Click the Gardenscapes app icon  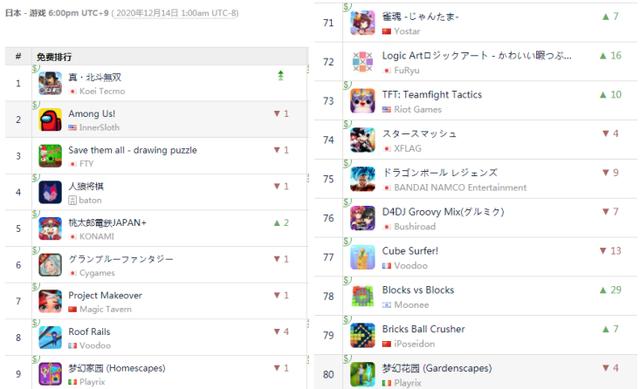click(362, 374)
